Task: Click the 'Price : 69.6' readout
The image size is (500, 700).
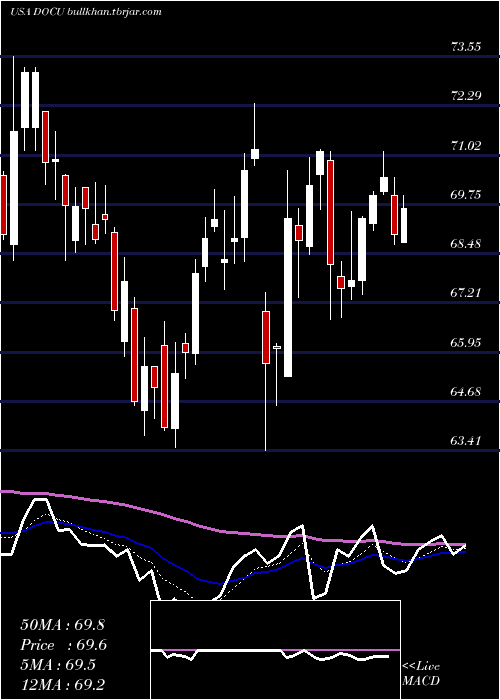Action: click(63, 645)
